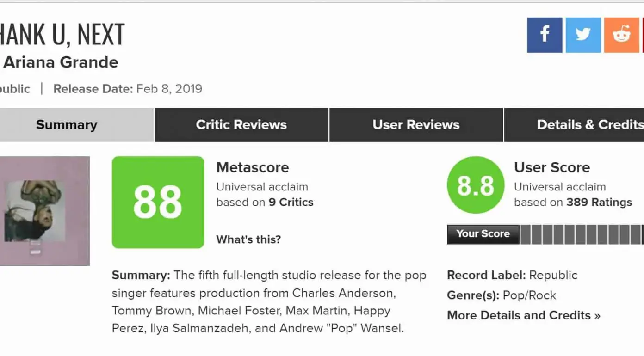Click the Your Score label button
Image resolution: width=644 pixels, height=356 pixels.
click(x=483, y=234)
